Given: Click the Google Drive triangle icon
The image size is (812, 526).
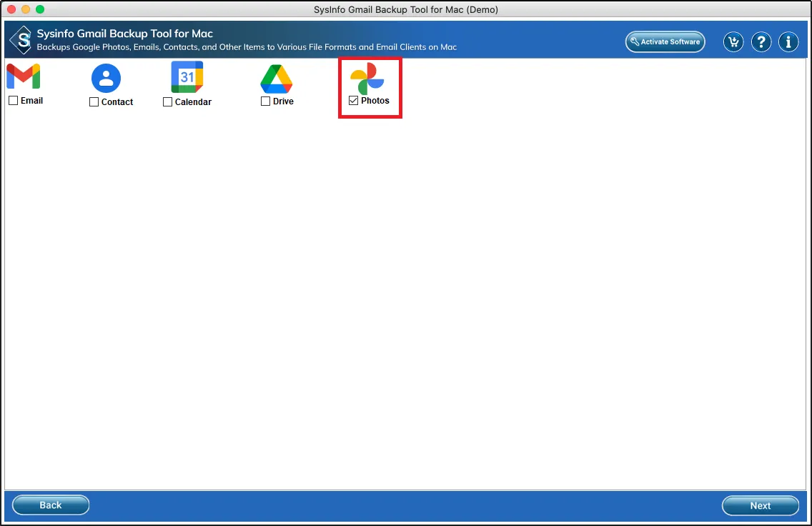Looking at the screenshot, I should click(x=277, y=79).
